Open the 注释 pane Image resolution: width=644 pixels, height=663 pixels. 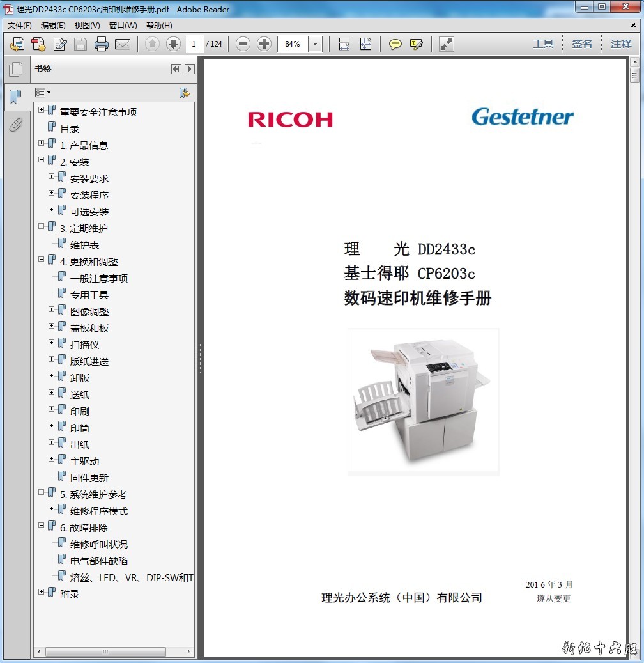point(620,44)
